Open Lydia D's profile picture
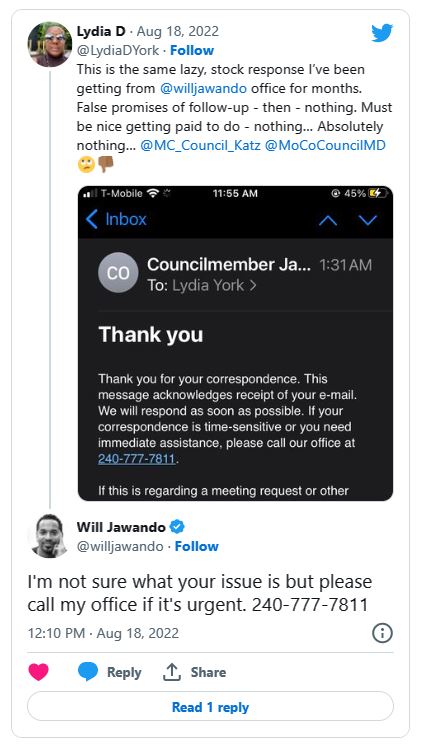The height and width of the screenshot is (752, 430). [x=50, y=44]
